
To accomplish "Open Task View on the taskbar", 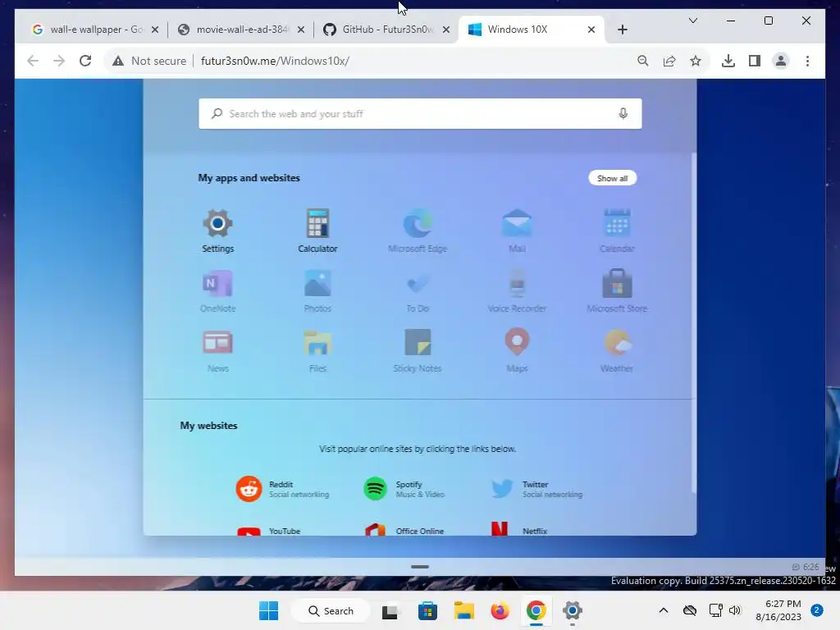I will (390, 610).
